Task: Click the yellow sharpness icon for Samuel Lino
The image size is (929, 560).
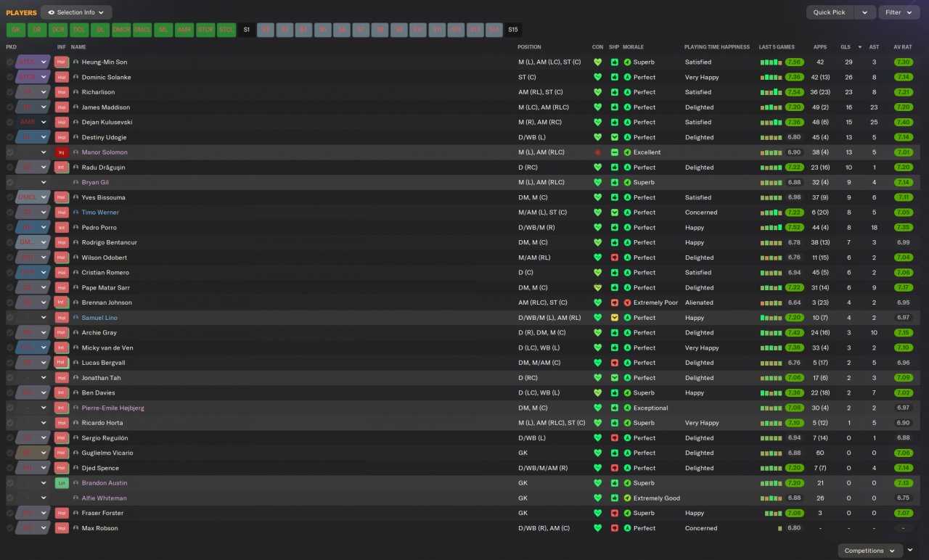Action: 614,318
